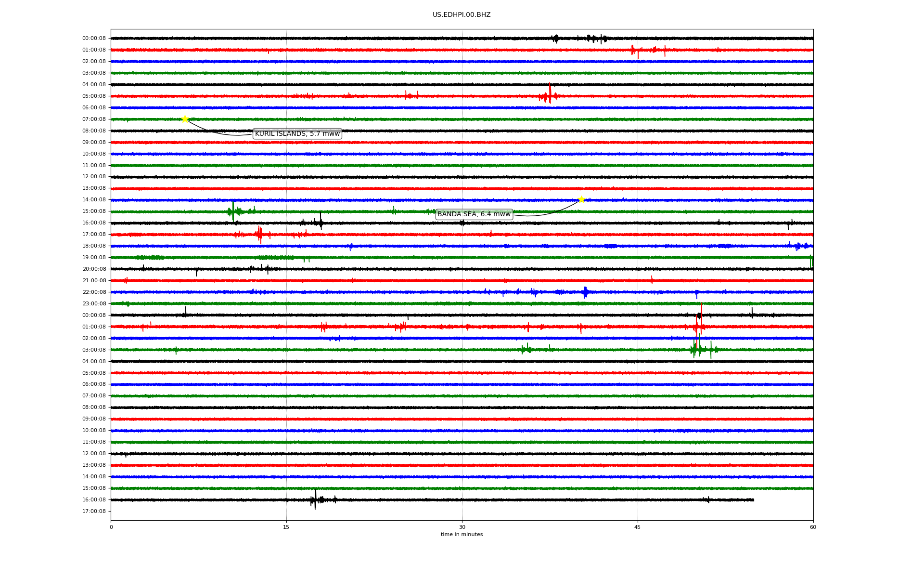Screen dimensions: 924x578
Task: Click the 15 minute tick label on x-axis
Action: 286,527
